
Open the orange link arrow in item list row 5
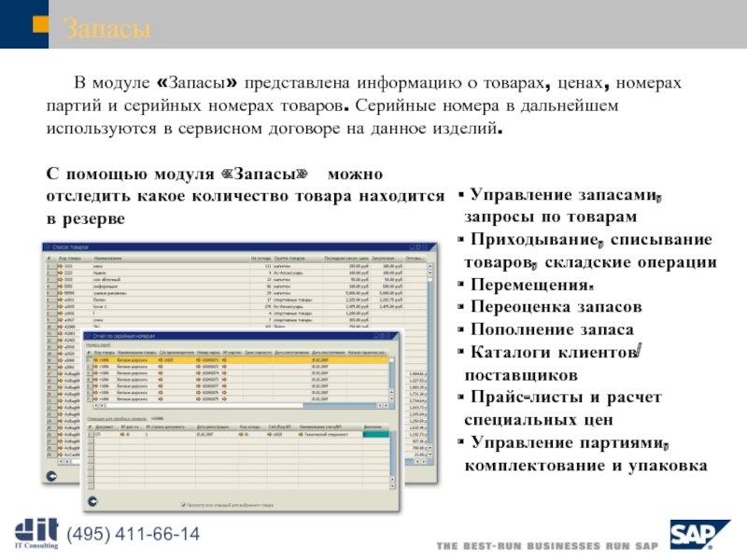click(x=61, y=293)
